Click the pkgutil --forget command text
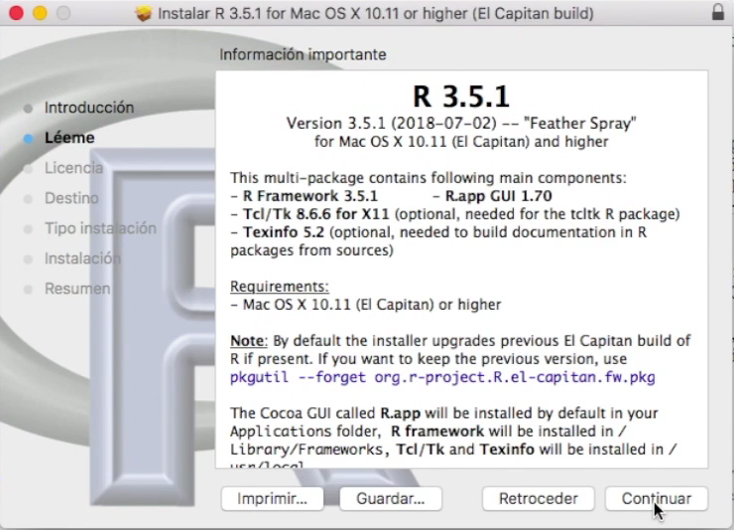 point(442,377)
